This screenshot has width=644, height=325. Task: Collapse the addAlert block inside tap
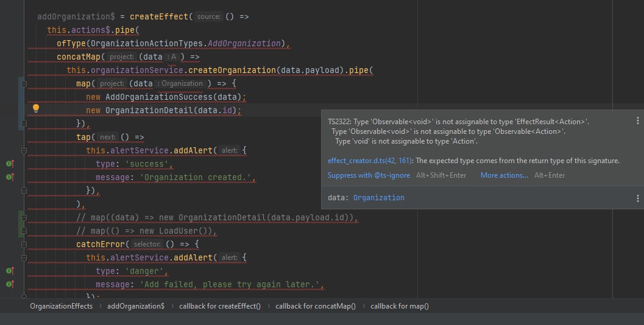click(24, 150)
